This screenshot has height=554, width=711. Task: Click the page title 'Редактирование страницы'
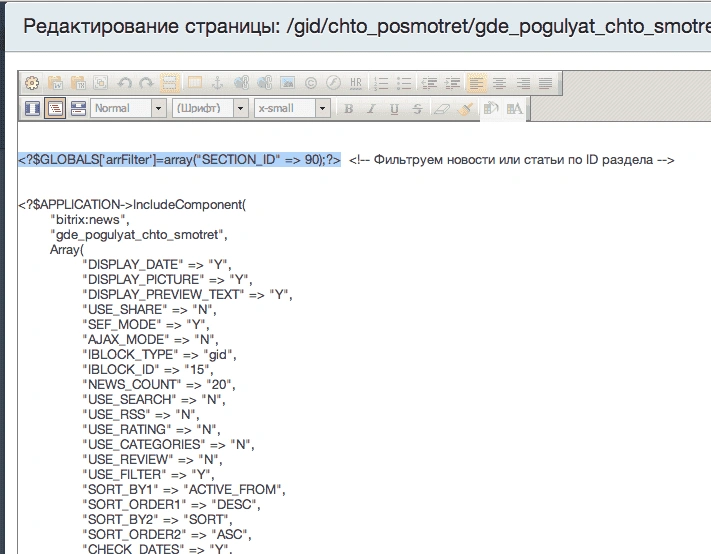(151, 26)
